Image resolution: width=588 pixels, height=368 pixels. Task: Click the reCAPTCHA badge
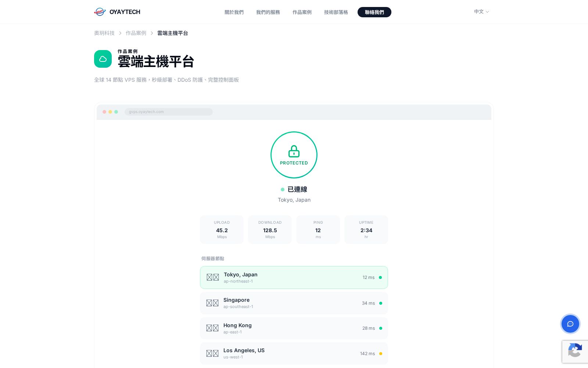tap(575, 352)
